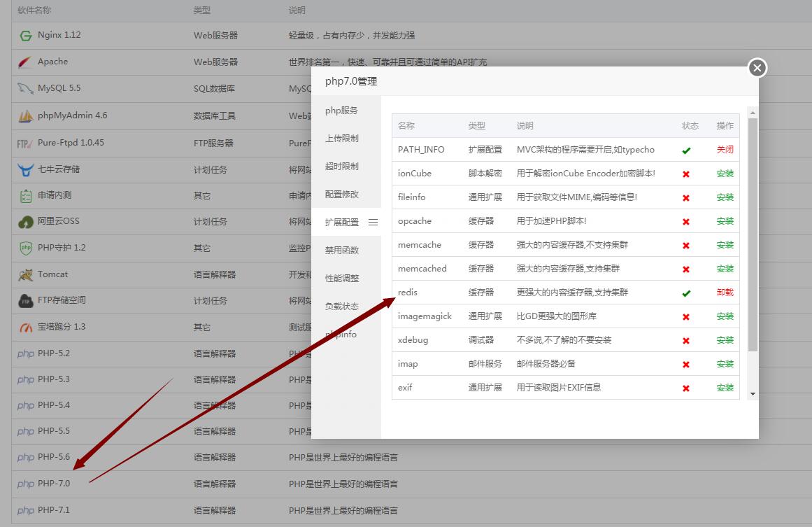Click the PHP-7.1 software name

coord(54,510)
